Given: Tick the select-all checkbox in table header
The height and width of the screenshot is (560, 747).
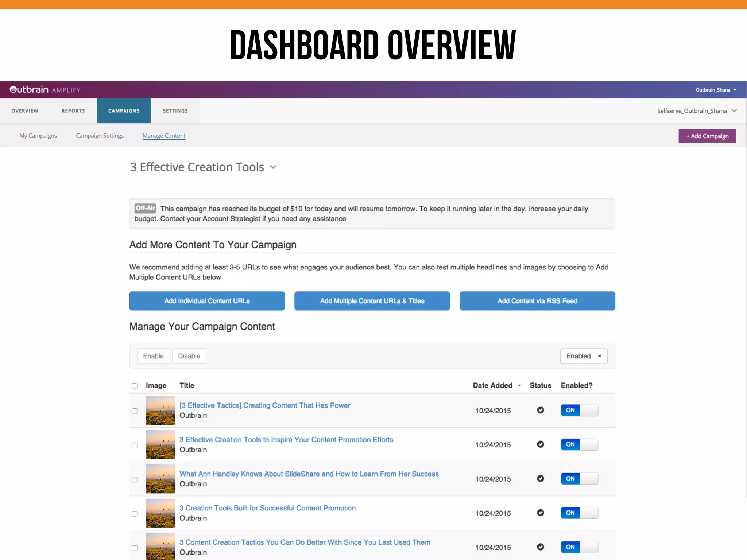Looking at the screenshot, I should tap(135, 386).
